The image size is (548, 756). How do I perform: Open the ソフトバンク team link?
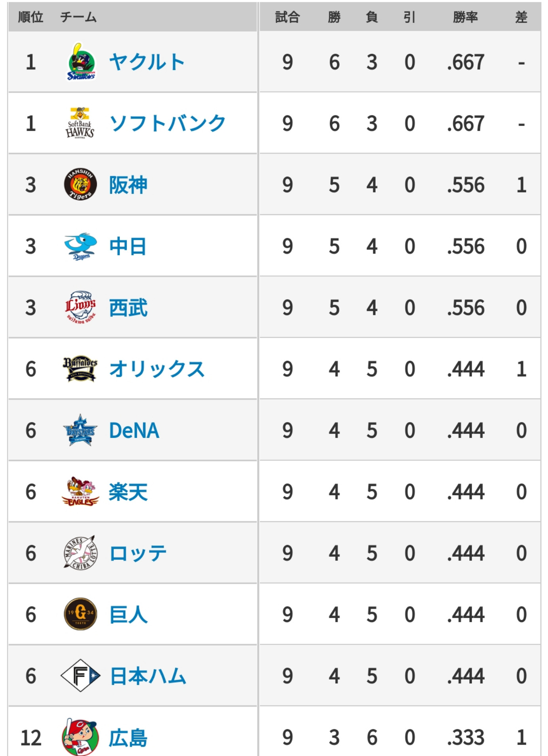(x=167, y=123)
